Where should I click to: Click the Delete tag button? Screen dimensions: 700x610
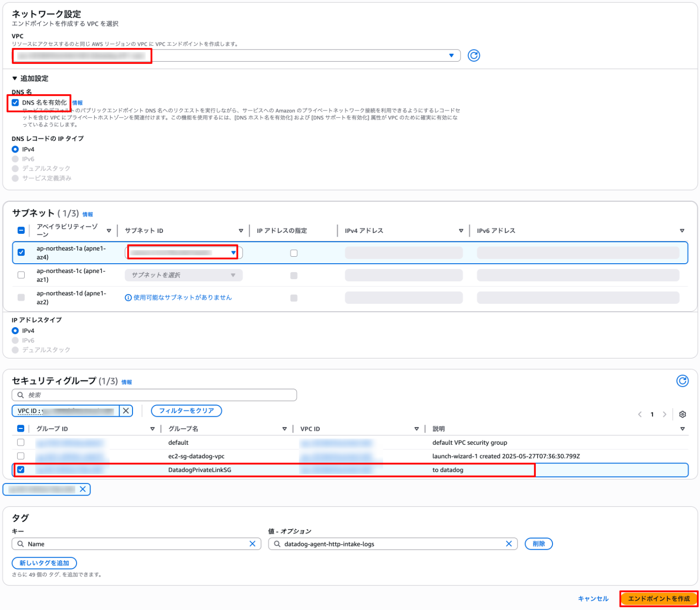[539, 544]
